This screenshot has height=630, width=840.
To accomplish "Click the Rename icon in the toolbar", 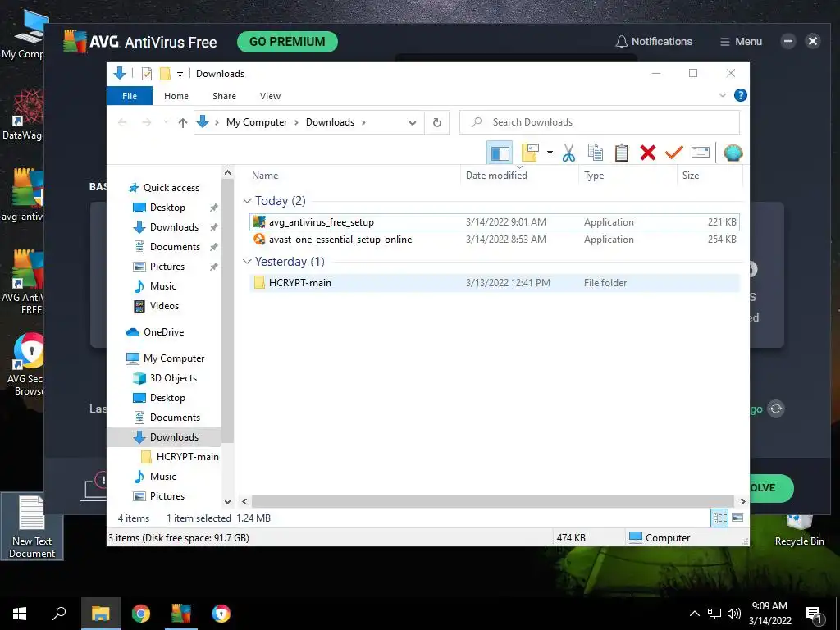I will tap(701, 153).
